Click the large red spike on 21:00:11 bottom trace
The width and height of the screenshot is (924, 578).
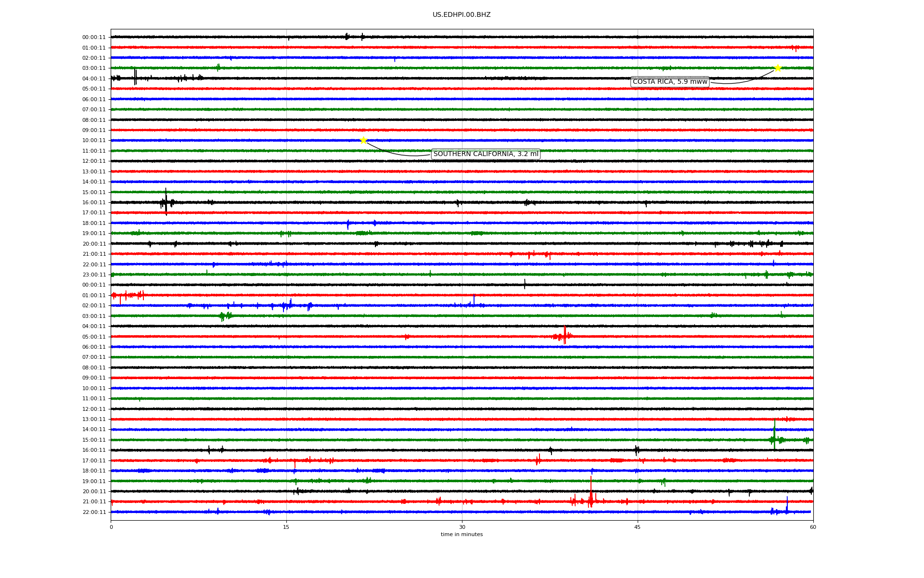pyautogui.click(x=591, y=494)
